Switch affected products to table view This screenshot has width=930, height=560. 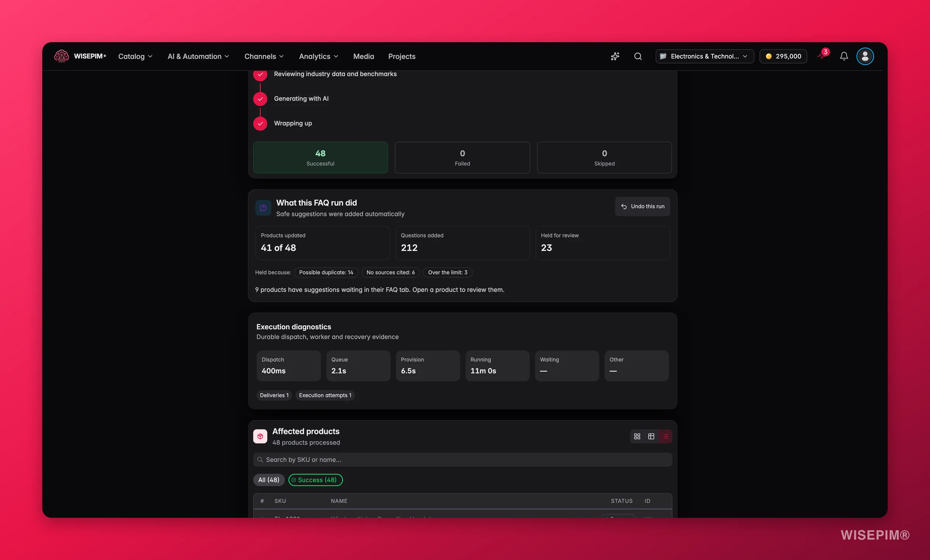pyautogui.click(x=651, y=436)
